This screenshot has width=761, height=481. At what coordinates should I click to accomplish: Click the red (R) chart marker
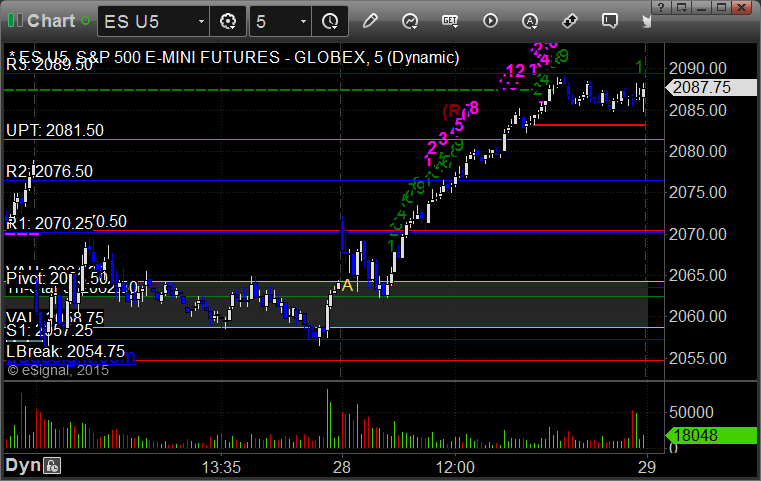452,111
